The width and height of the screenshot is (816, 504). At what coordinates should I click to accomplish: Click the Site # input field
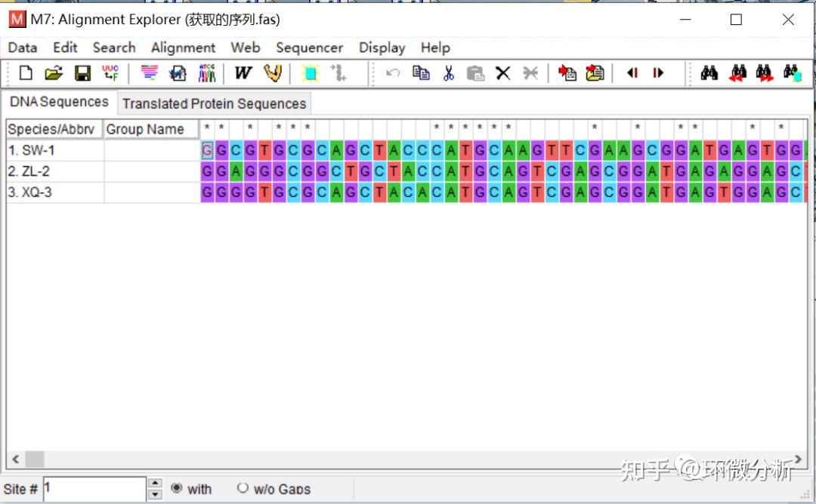(x=94, y=489)
